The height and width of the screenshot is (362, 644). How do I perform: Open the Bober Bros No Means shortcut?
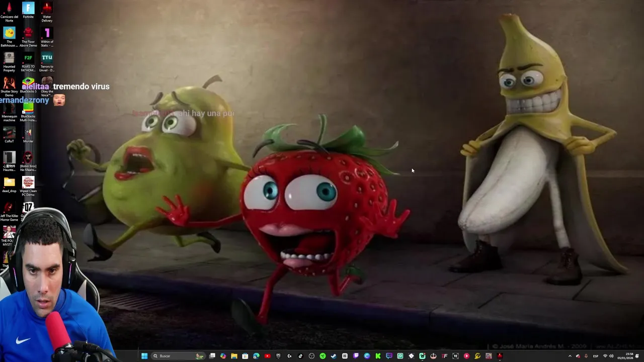(x=28, y=161)
